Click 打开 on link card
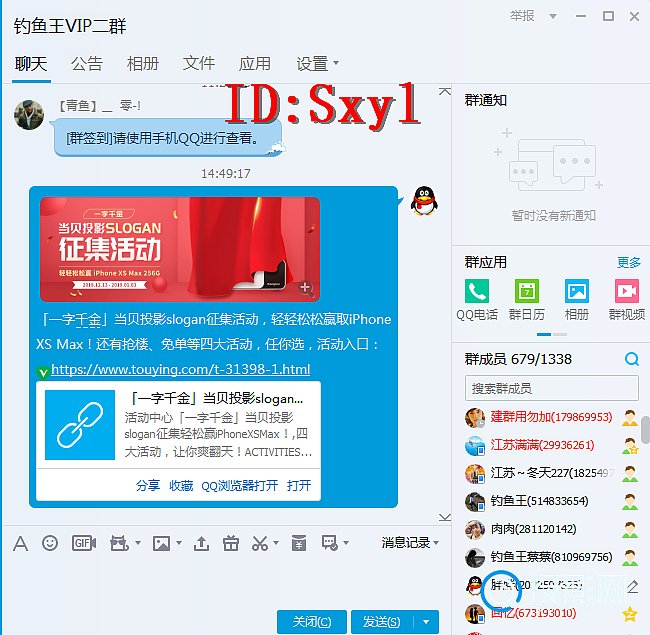The image size is (650, 635). pos(299,485)
